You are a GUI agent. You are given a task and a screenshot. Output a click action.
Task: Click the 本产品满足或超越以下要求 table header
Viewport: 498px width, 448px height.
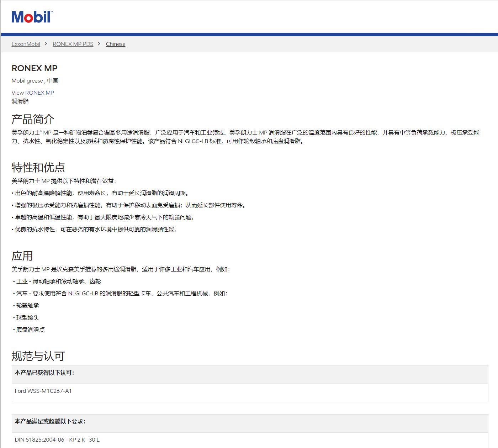pyautogui.click(x=250, y=423)
